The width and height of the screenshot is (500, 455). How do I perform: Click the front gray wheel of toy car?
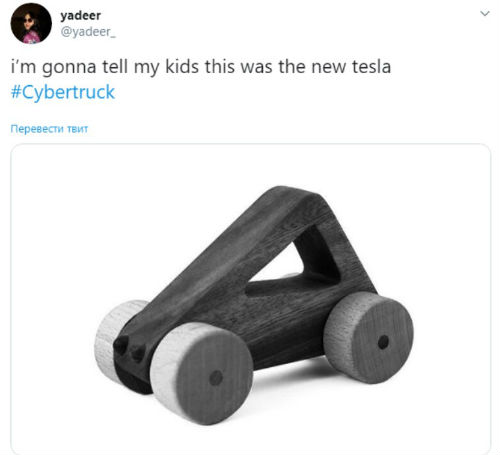pos(202,373)
